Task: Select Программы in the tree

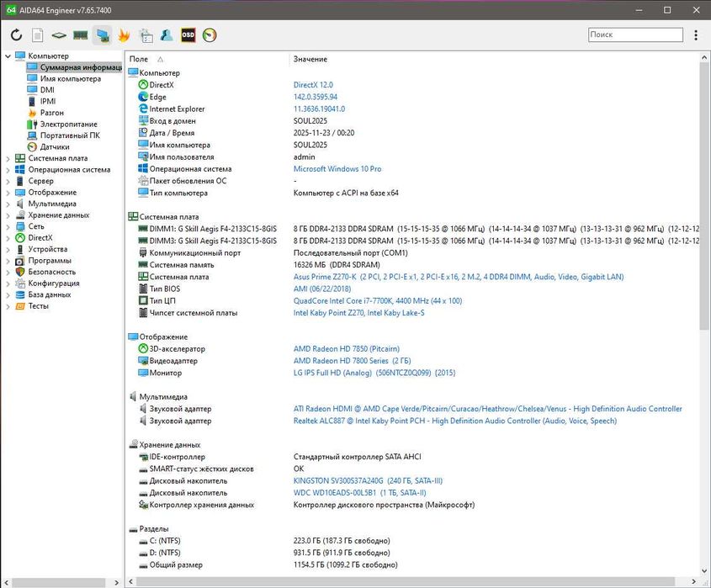Action: coord(50,261)
